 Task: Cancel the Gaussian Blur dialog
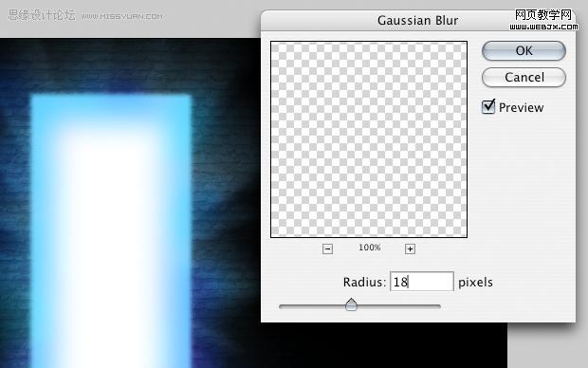(524, 77)
